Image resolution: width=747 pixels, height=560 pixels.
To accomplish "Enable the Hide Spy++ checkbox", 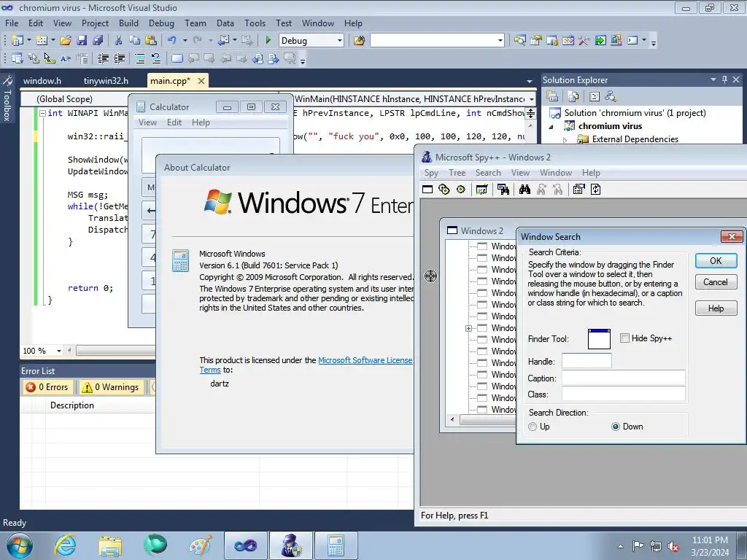I will (x=624, y=338).
